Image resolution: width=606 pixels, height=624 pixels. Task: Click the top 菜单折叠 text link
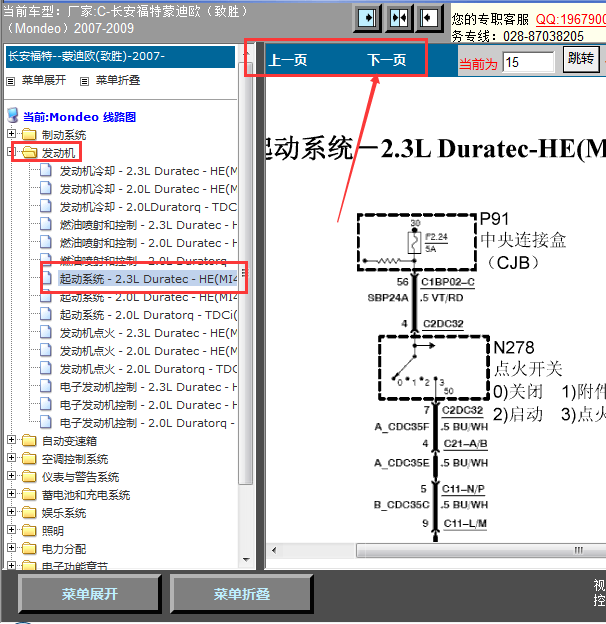click(118, 80)
